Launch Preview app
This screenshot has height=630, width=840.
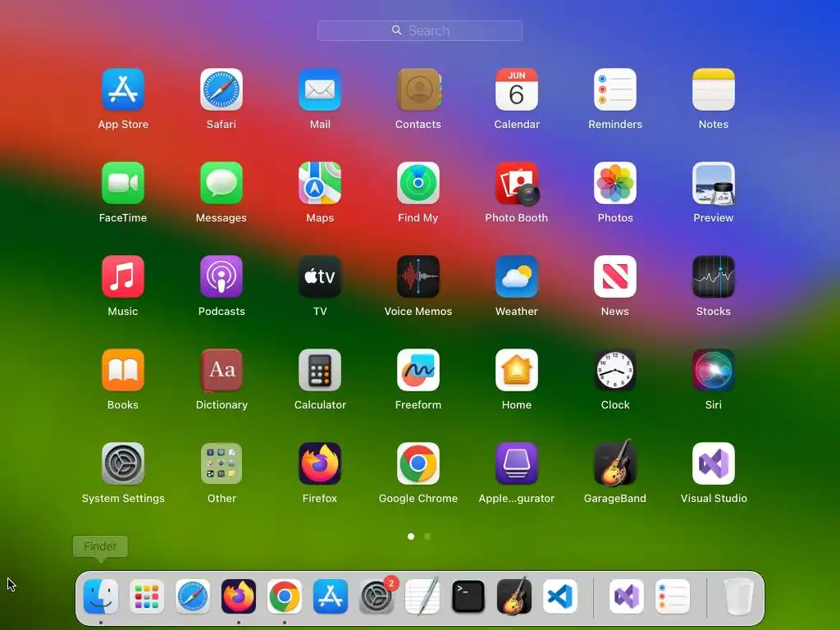pos(714,183)
